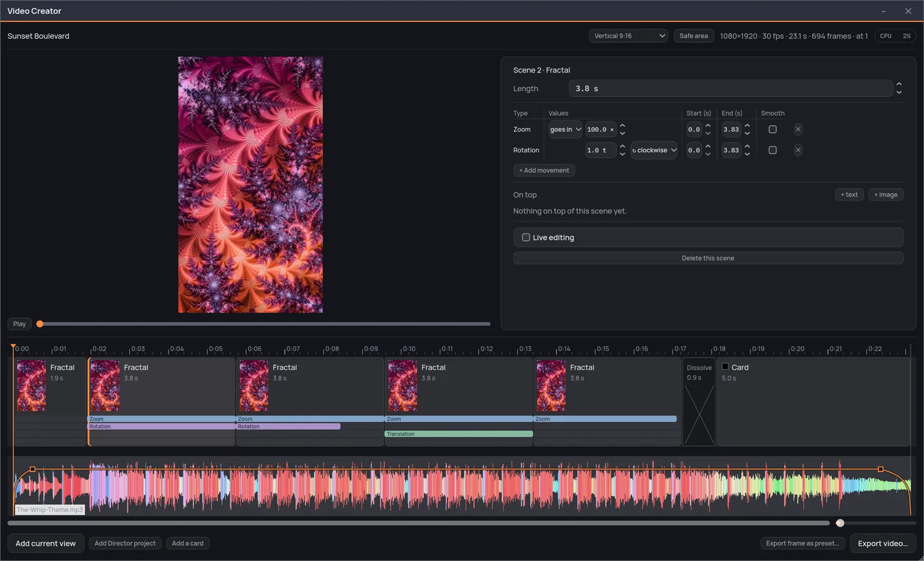Click Export frame as preset button
924x561 pixels.
[x=803, y=543]
